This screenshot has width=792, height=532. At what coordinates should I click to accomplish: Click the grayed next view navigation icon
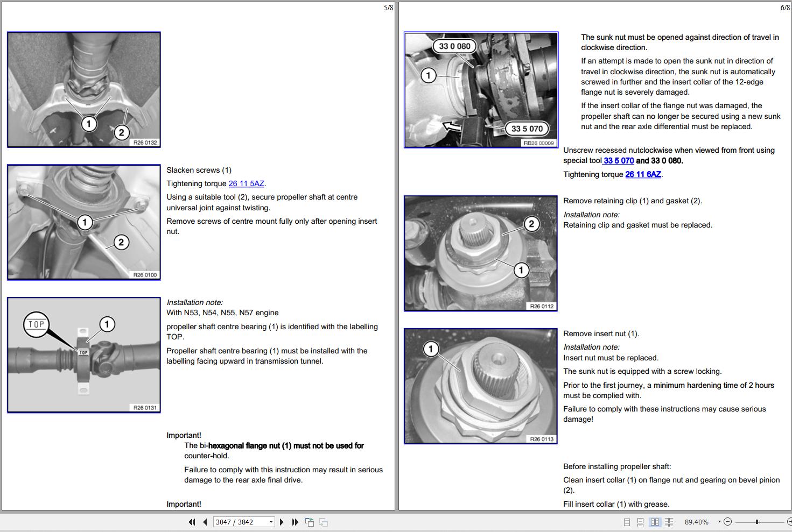(x=324, y=522)
